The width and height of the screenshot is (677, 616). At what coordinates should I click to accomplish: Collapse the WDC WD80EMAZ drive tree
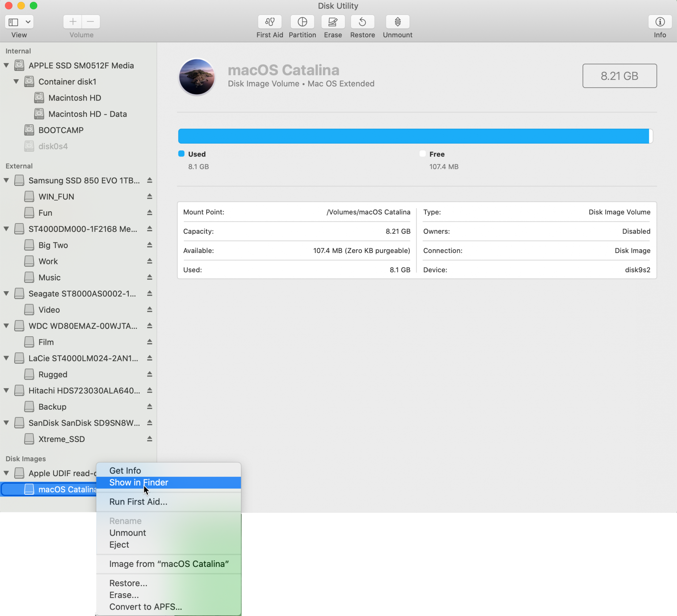(6, 326)
